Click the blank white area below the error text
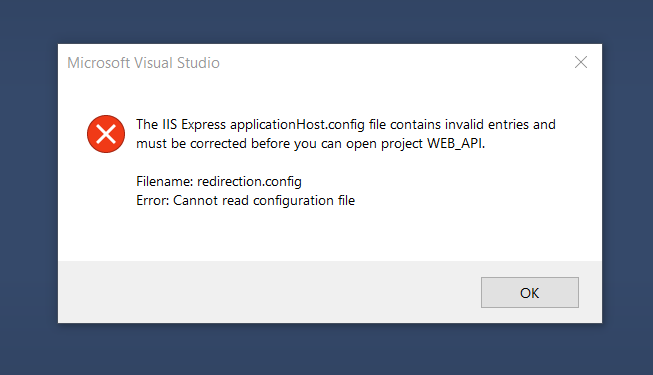653x375 pixels. (x=329, y=235)
